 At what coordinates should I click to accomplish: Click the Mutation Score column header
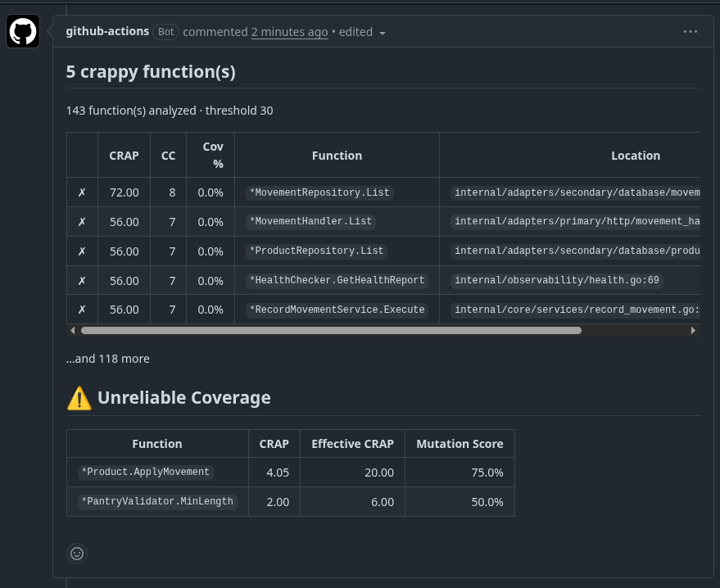pyautogui.click(x=460, y=444)
